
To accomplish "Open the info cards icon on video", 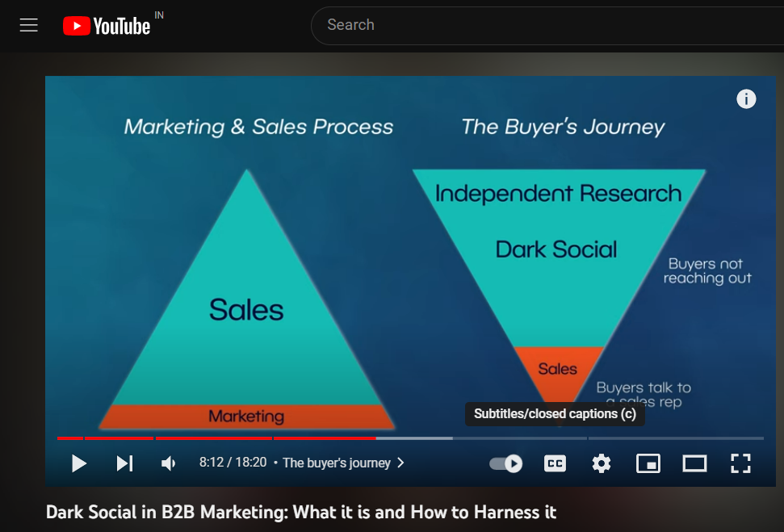I will click(746, 99).
